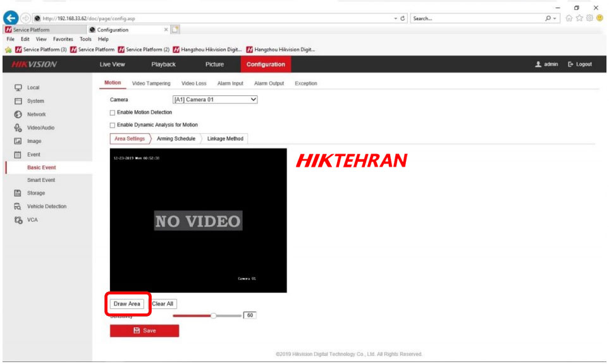Open the Service Platform (3) bookmark
Viewport: 609px width, 364px height.
pyautogui.click(x=40, y=50)
